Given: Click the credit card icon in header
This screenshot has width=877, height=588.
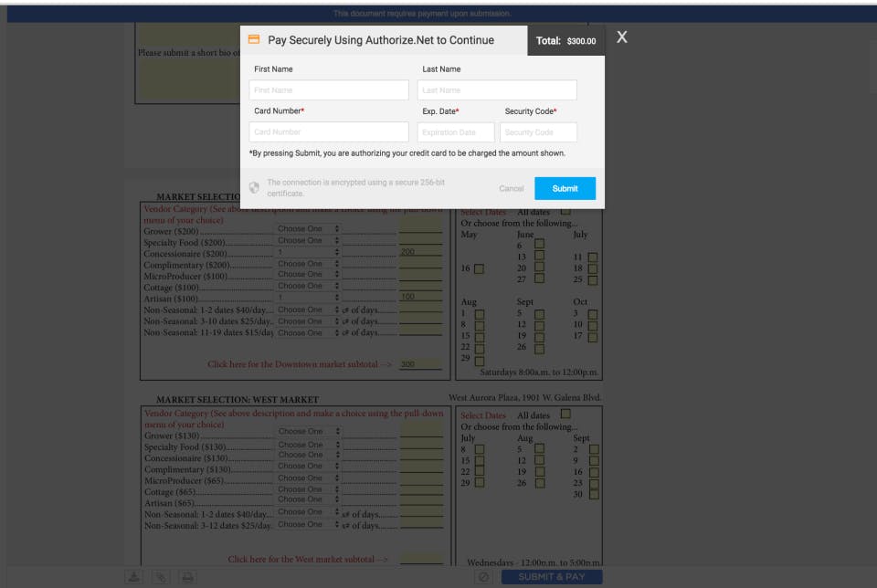Looking at the screenshot, I should click(254, 39).
